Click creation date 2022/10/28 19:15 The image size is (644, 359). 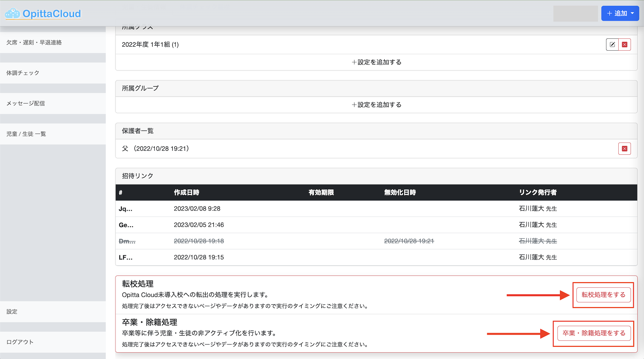pos(199,257)
